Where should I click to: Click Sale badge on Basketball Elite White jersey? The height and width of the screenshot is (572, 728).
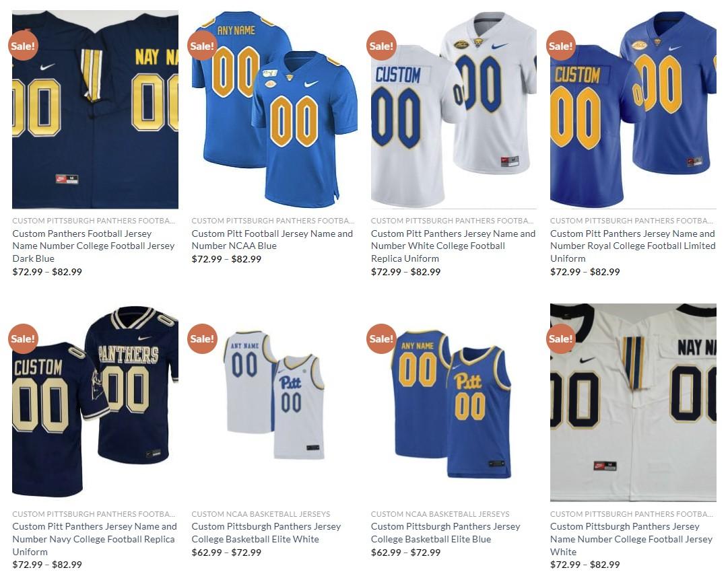click(x=202, y=338)
